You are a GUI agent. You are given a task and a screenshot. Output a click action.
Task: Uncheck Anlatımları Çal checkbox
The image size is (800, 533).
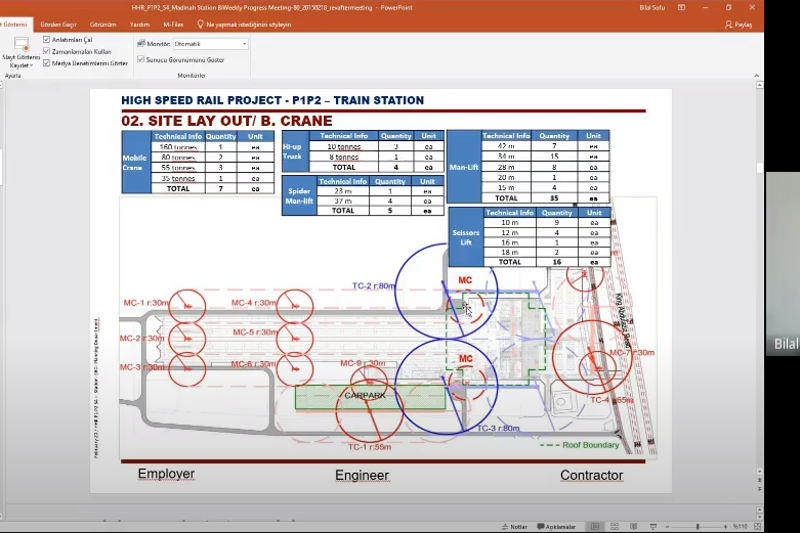point(47,39)
